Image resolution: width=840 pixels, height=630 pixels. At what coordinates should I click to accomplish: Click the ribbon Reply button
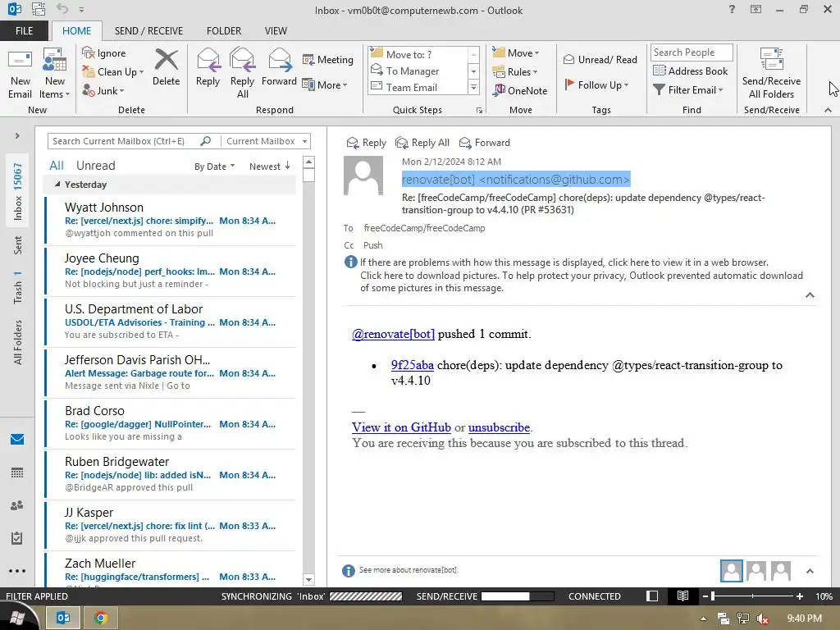coord(208,67)
